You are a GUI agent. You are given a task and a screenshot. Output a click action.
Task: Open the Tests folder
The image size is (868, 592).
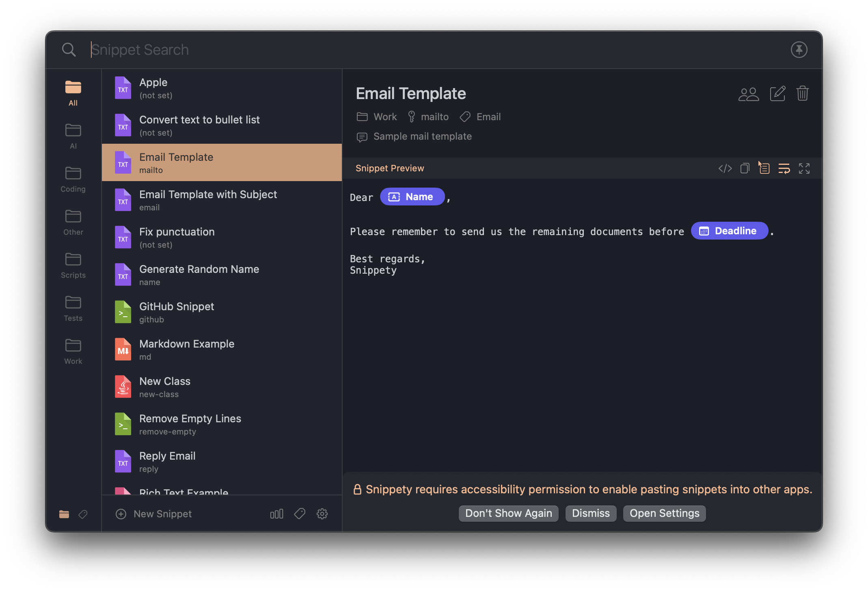73,309
